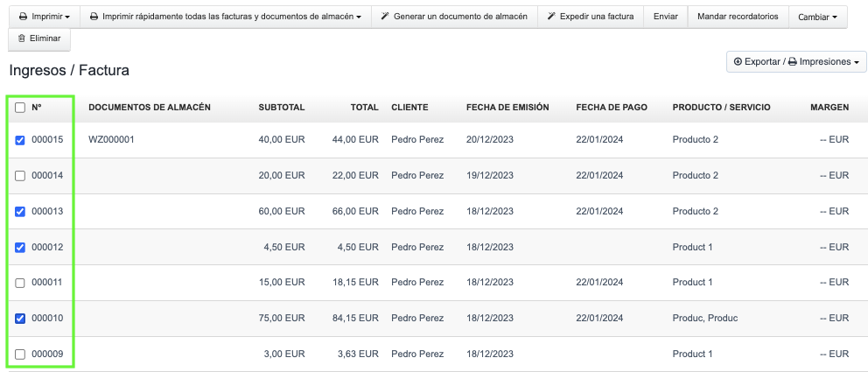This screenshot has height=372, width=868.
Task: Click the pencil icon for Generar documento de almacén
Action: pos(385,18)
